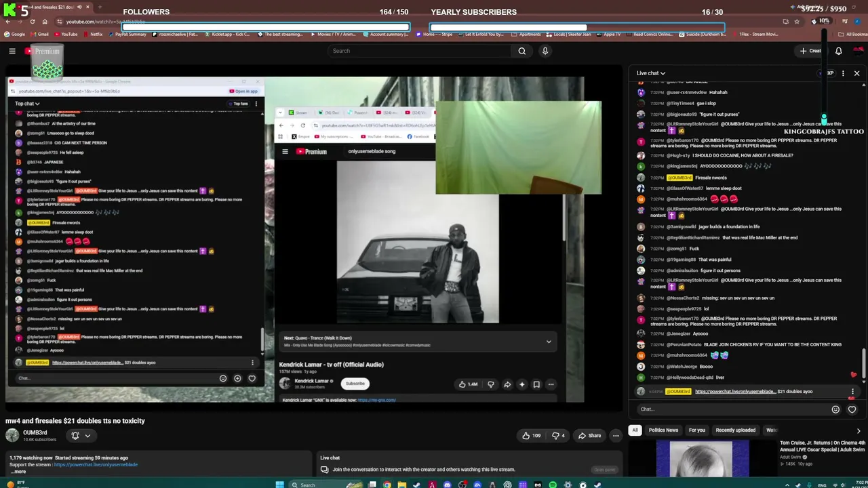The height and width of the screenshot is (488, 868).
Task: Expand the Live chat mode dropdown
Action: point(651,73)
